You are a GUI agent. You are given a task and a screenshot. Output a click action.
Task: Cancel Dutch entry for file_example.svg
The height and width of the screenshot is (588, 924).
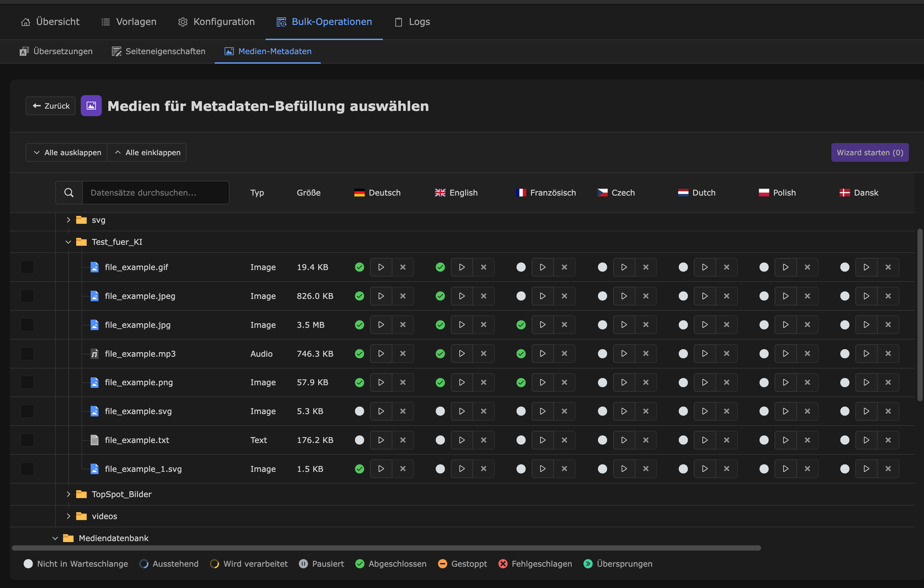click(x=726, y=411)
